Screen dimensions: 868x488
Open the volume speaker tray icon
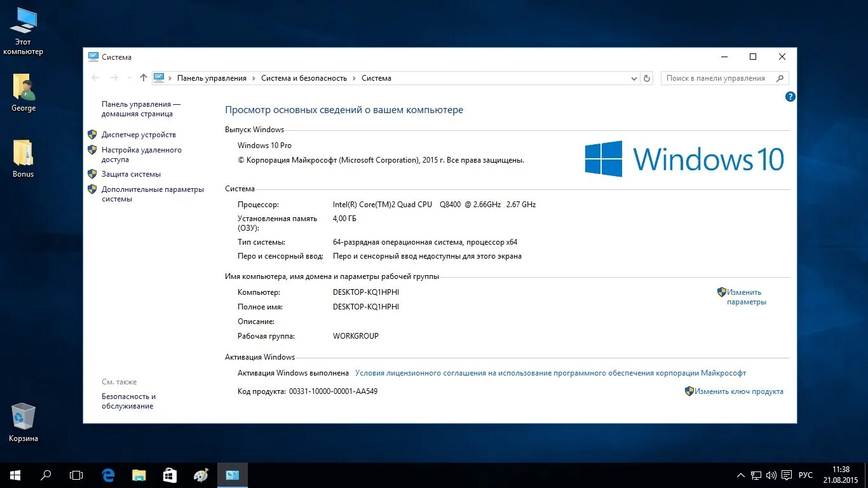[771, 475]
